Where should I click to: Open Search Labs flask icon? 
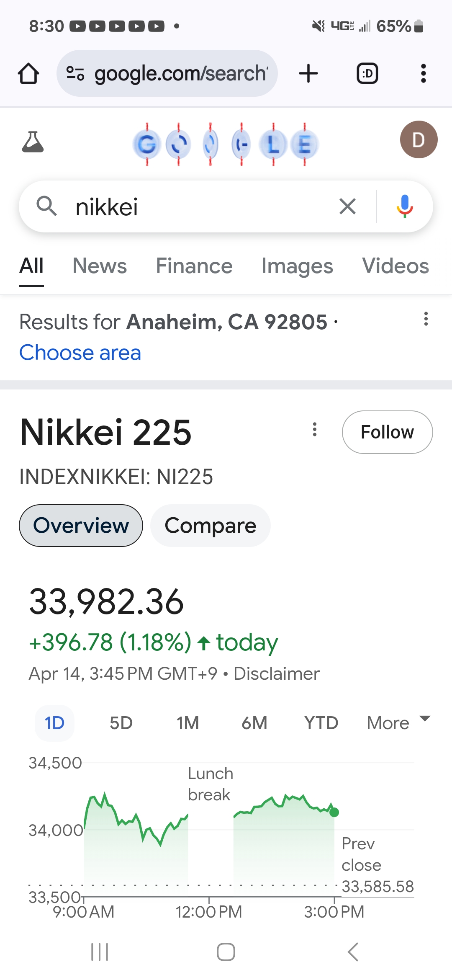click(x=33, y=142)
